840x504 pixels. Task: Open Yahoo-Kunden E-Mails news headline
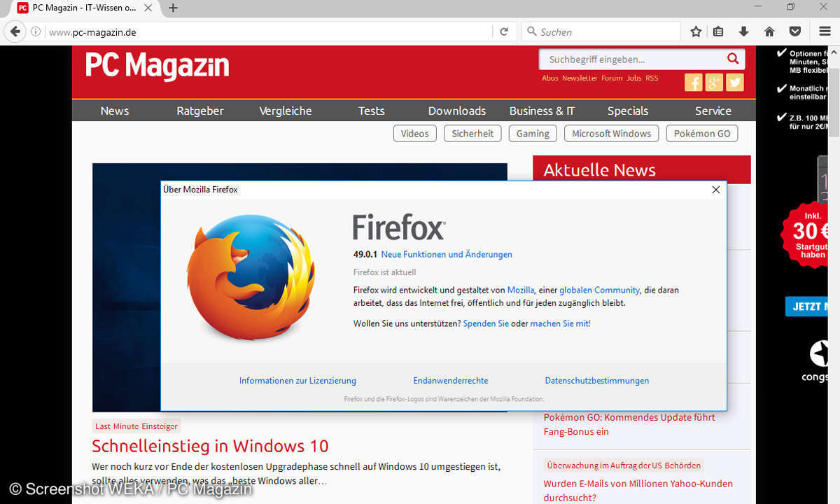[x=638, y=491]
